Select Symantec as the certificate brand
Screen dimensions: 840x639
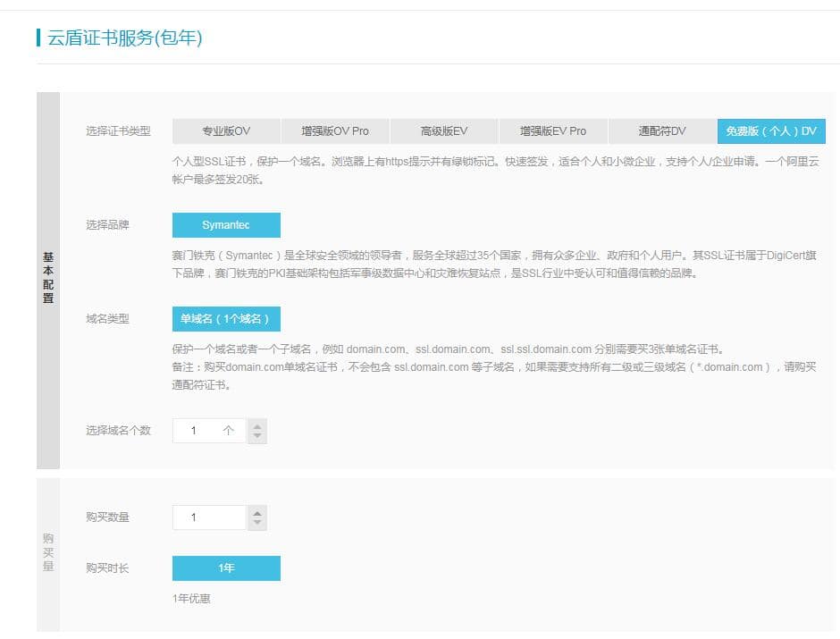tap(225, 224)
